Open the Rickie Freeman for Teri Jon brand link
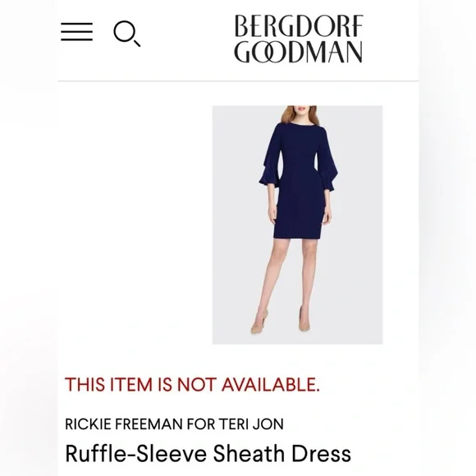This screenshot has height=476, width=476. (x=174, y=424)
